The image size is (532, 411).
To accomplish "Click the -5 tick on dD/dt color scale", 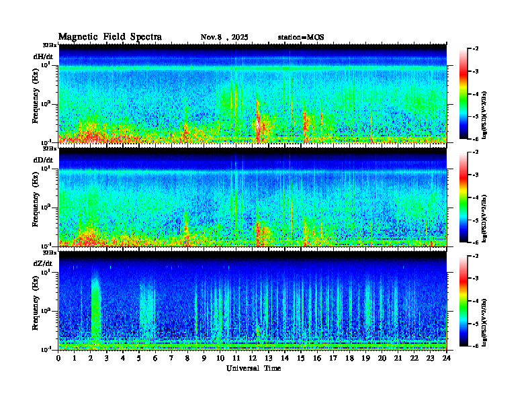I will tap(476, 220).
